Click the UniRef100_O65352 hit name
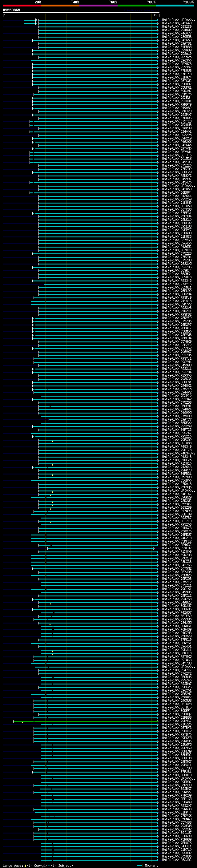 (177, 349)
